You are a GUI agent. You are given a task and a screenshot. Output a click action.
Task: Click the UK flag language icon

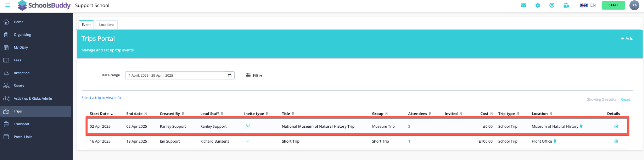coord(584,5)
